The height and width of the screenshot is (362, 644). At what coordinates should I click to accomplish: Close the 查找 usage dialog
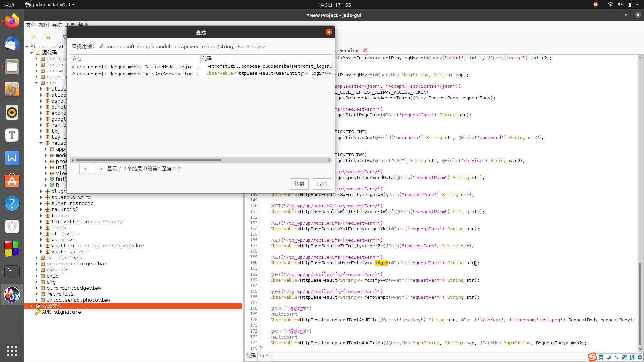tap(329, 32)
